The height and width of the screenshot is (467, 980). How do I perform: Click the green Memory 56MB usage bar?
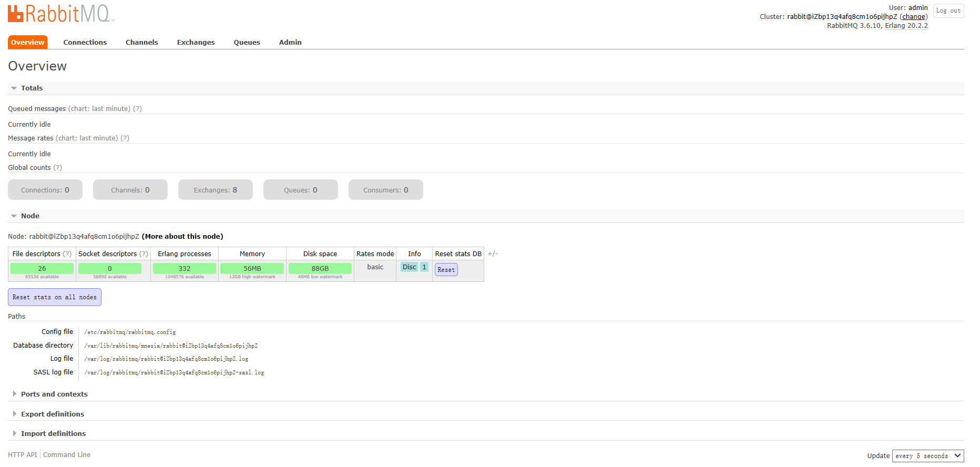point(252,269)
